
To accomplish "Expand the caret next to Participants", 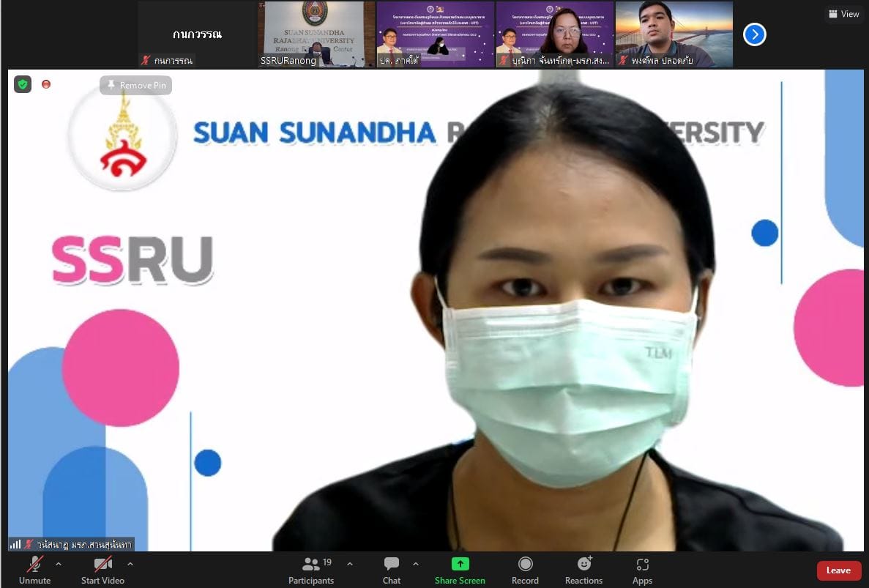I will (x=350, y=564).
